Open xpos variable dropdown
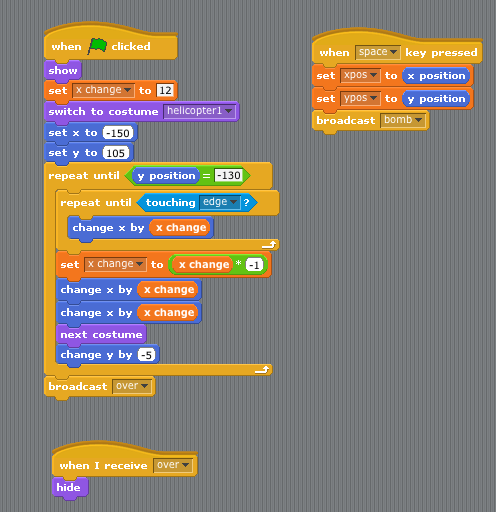This screenshot has height=512, width=496. (x=360, y=75)
